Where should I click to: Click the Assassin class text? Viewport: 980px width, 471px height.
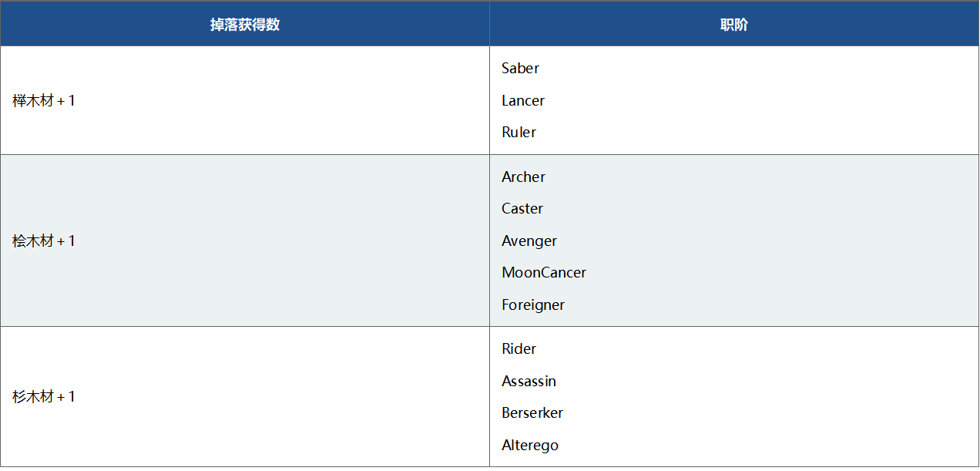point(529,382)
